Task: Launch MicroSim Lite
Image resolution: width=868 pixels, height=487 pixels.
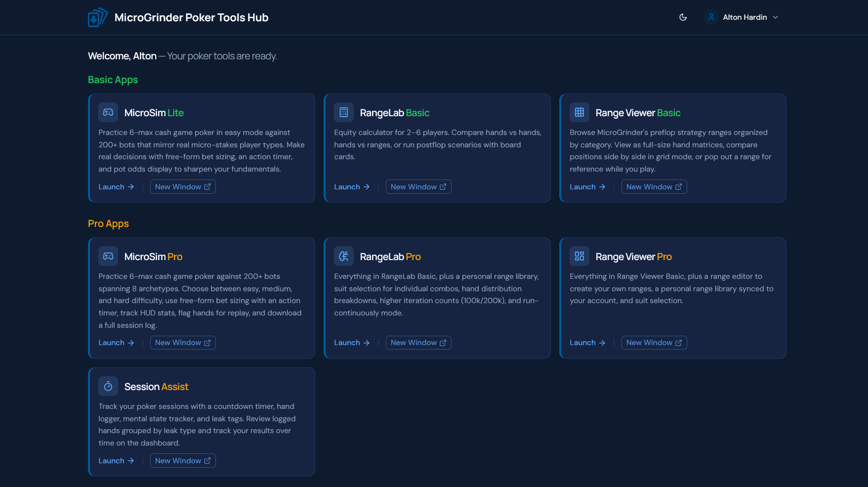Action: [x=116, y=187]
